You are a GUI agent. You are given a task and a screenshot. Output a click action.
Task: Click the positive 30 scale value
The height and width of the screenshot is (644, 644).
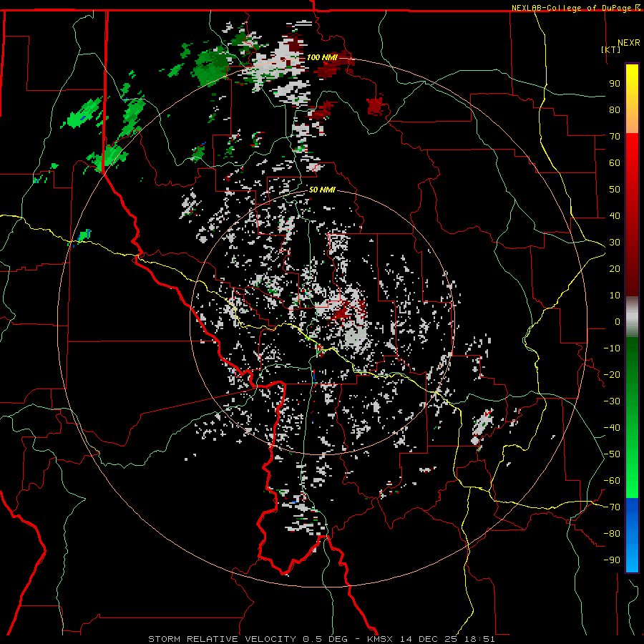(x=615, y=243)
